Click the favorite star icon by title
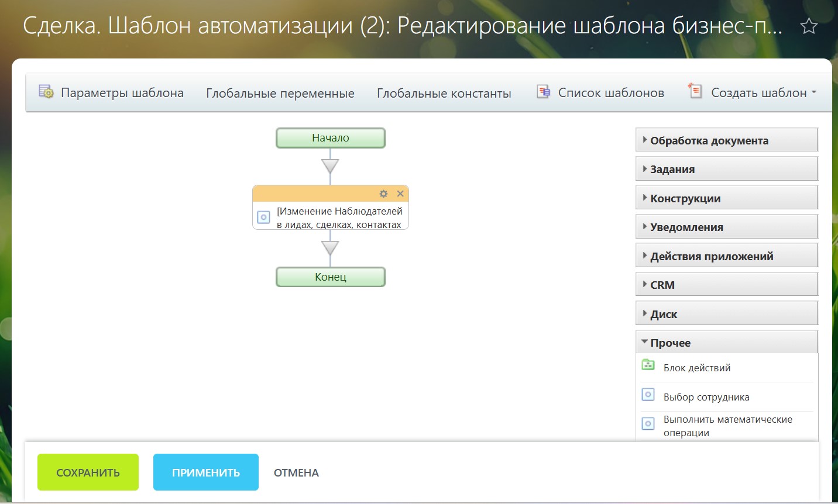Viewport: 838px width, 504px height. click(809, 26)
